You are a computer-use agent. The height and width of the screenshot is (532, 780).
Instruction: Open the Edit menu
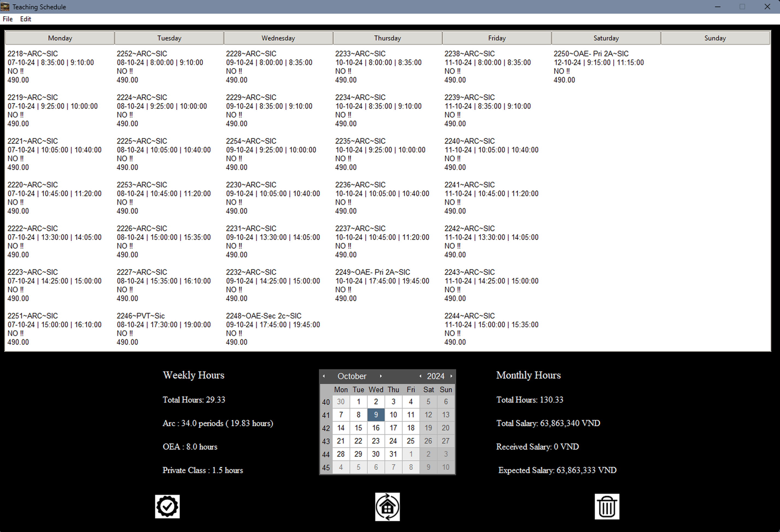(x=25, y=19)
